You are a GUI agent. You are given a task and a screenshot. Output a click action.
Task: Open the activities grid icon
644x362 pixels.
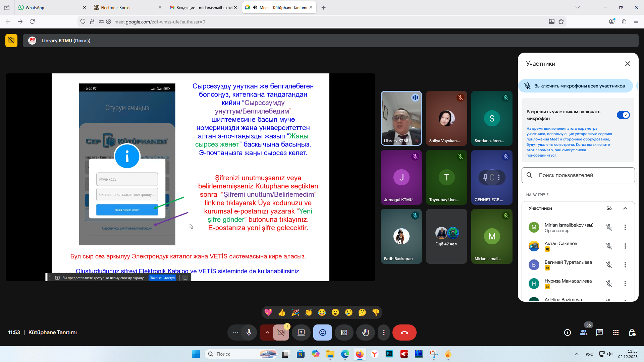(x=616, y=333)
